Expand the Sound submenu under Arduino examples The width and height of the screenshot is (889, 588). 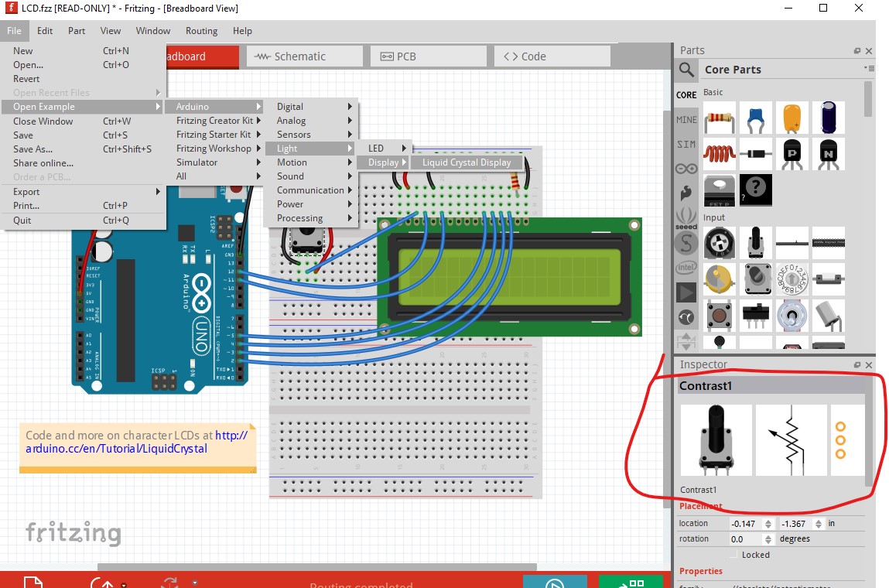[x=289, y=176]
